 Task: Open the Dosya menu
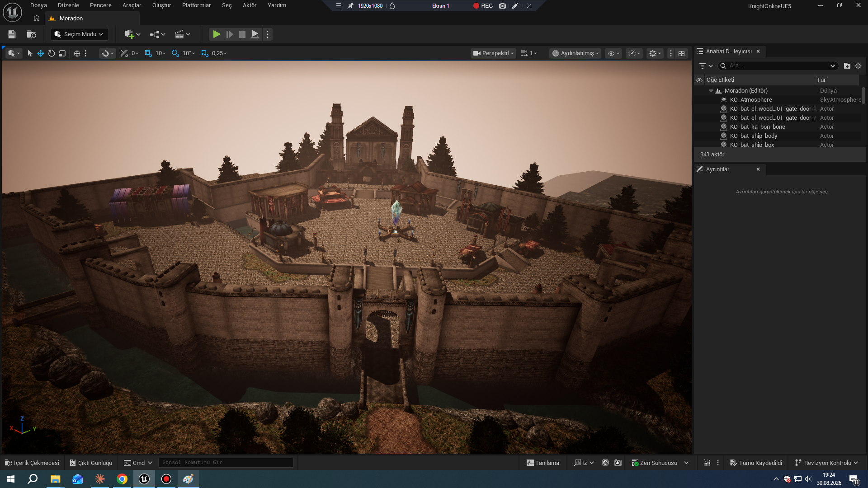coord(38,5)
